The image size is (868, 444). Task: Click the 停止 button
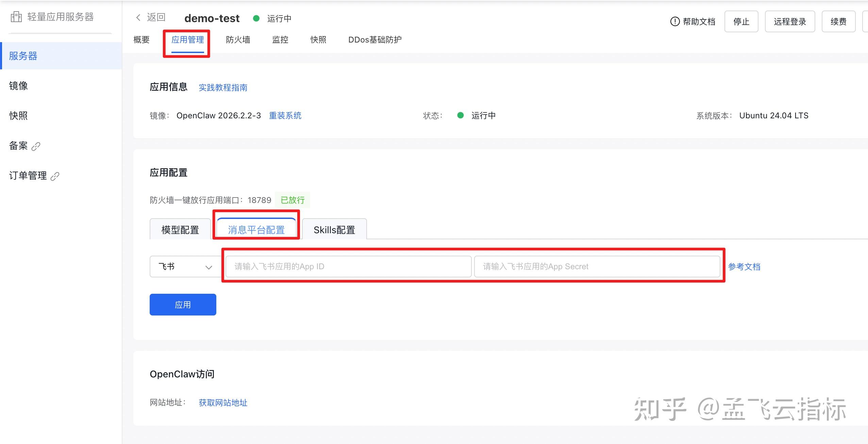741,21
